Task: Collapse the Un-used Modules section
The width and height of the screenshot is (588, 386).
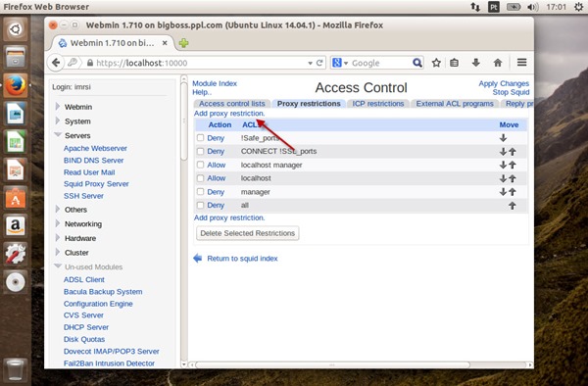Action: coord(58,266)
